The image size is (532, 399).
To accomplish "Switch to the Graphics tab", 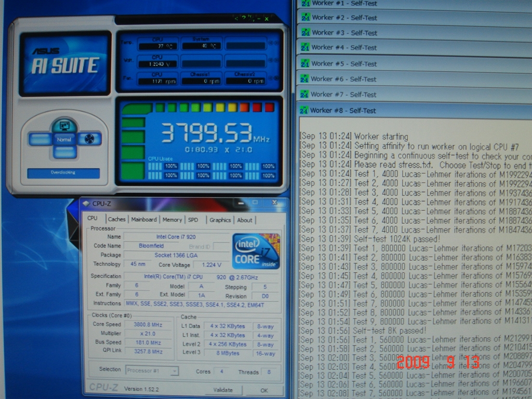I will 220,220.
